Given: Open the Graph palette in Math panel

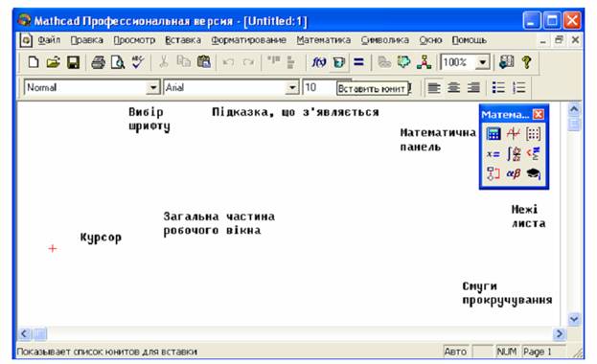Looking at the screenshot, I should click(514, 134).
